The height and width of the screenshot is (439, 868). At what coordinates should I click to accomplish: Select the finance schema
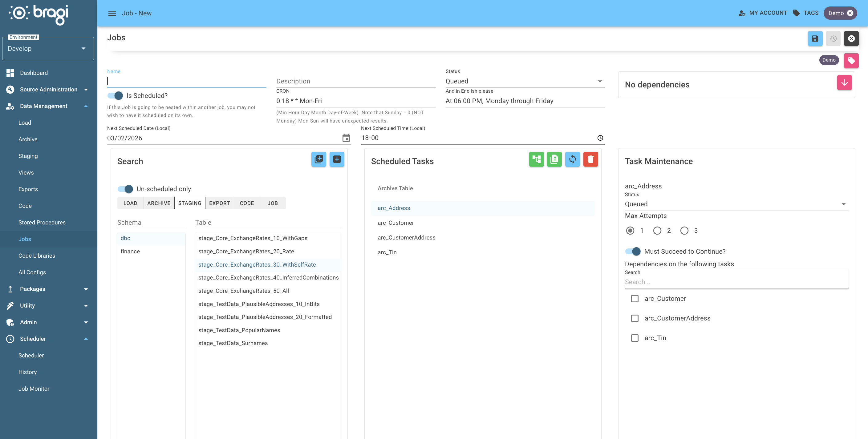coord(151,251)
